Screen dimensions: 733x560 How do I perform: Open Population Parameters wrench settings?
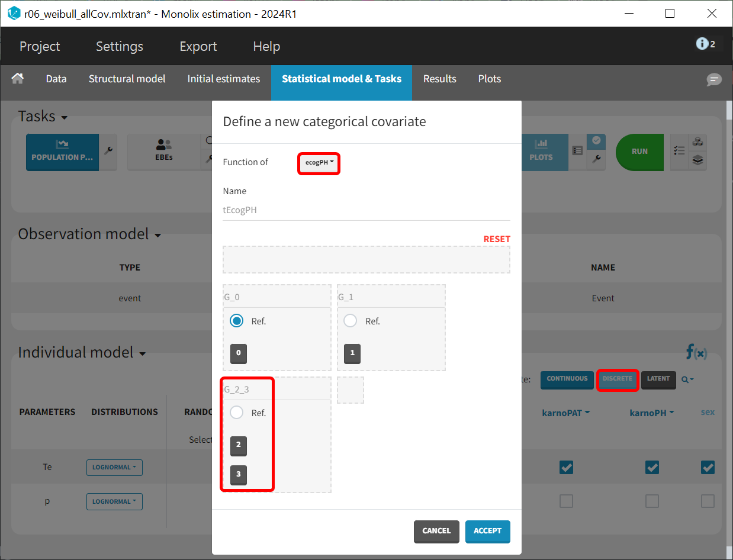(108, 152)
